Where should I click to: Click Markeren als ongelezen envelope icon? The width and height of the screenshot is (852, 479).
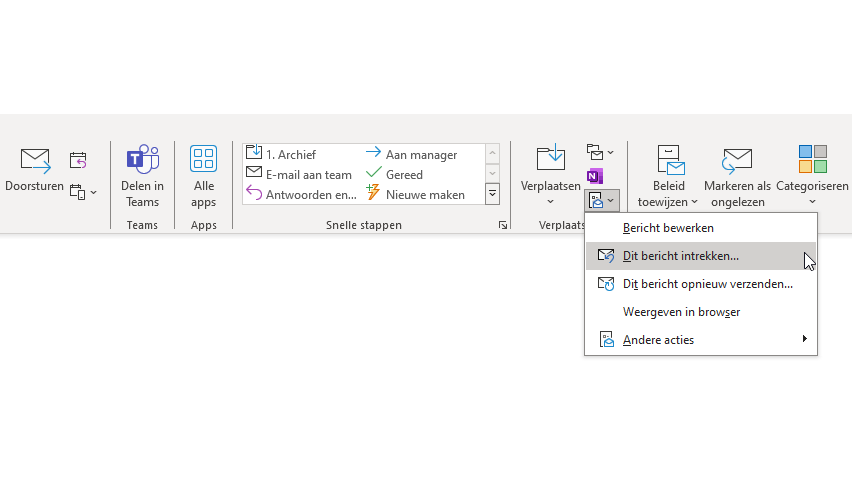pos(737,160)
